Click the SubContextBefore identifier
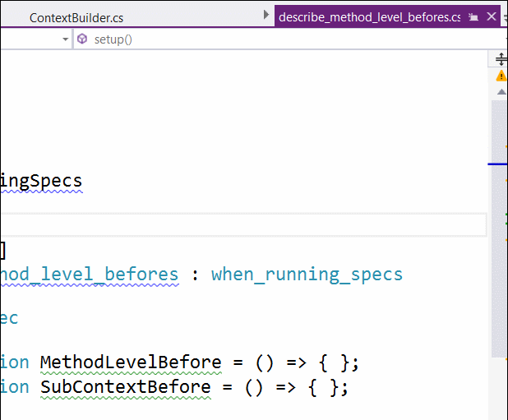Screen dimensions: 508x420 click(x=126, y=387)
